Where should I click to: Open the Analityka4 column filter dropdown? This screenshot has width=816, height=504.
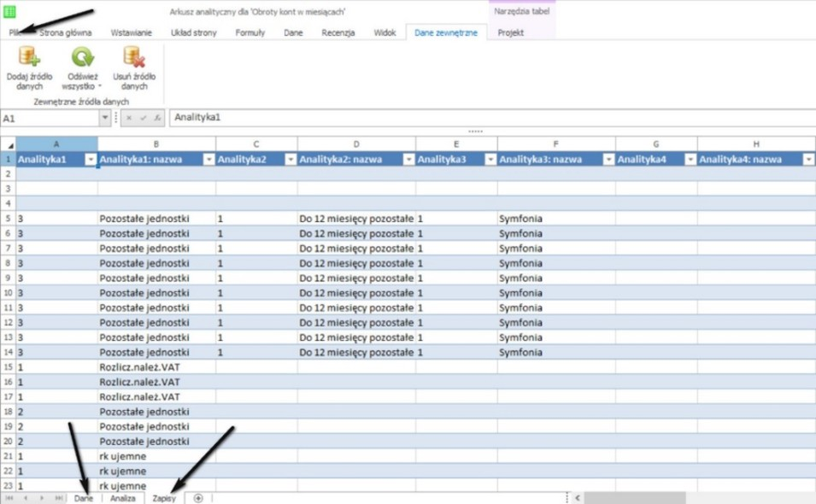690,160
